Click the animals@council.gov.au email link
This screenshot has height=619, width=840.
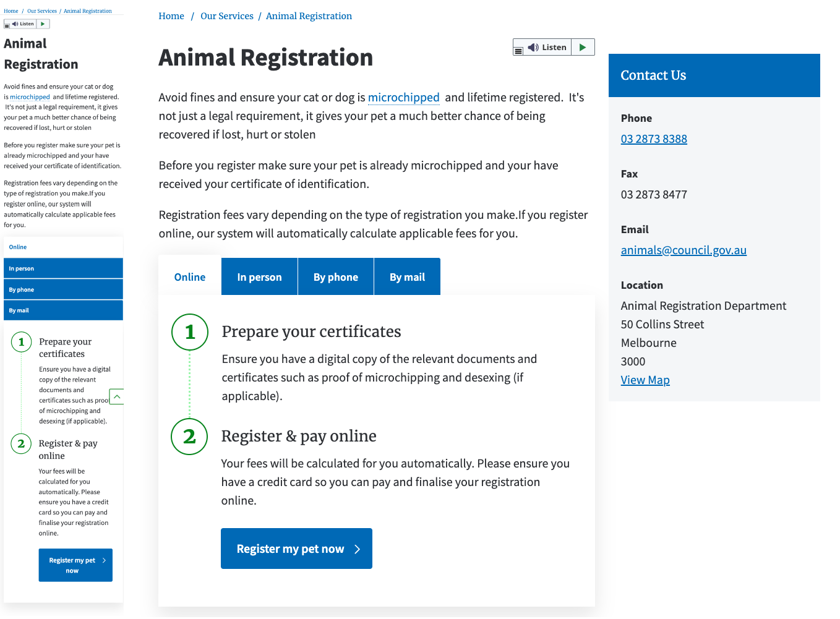[684, 250]
